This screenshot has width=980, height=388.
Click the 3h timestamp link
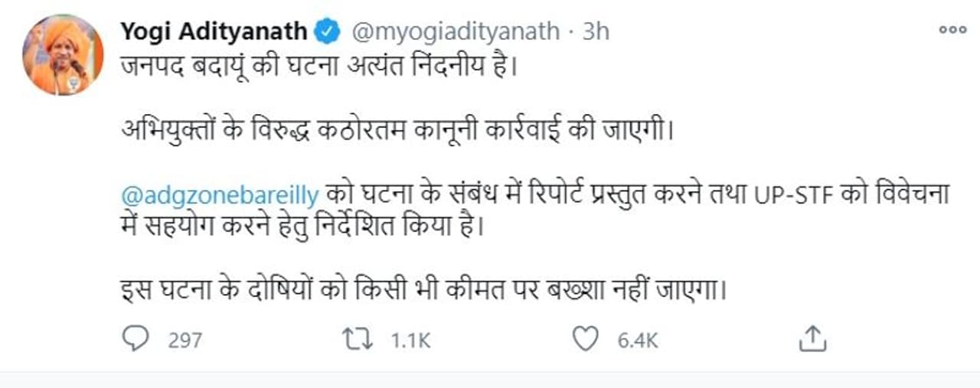(x=596, y=31)
